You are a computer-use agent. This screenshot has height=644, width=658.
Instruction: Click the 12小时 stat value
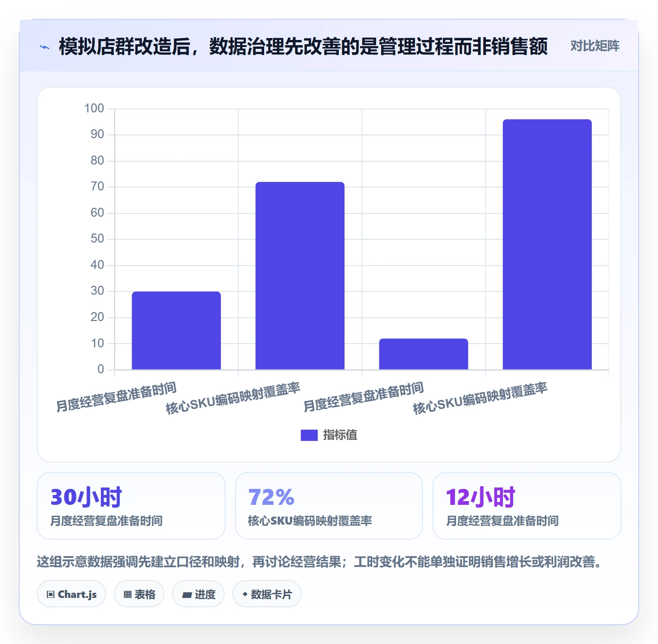(480, 497)
